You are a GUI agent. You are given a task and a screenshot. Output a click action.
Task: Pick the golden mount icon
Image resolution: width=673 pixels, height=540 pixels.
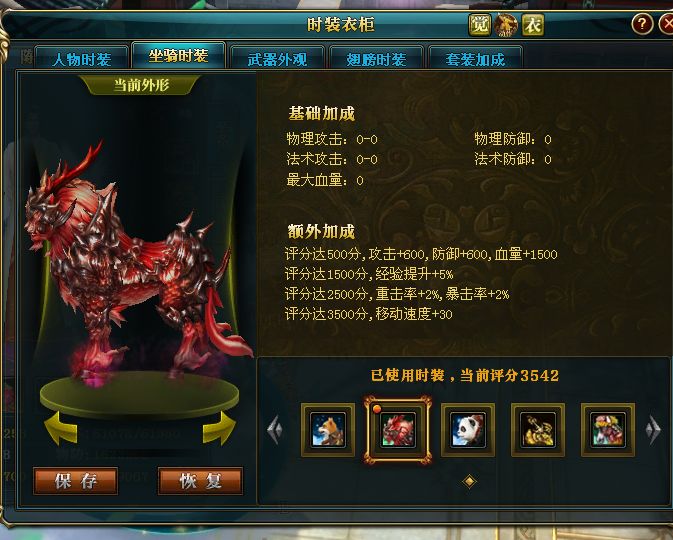tap(538, 430)
